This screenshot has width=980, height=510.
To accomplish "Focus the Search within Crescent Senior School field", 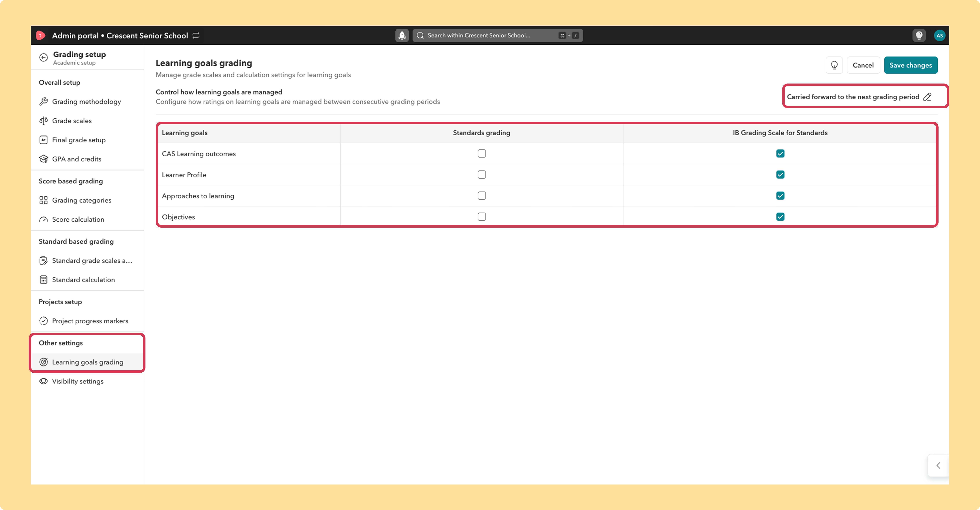I will click(x=498, y=35).
